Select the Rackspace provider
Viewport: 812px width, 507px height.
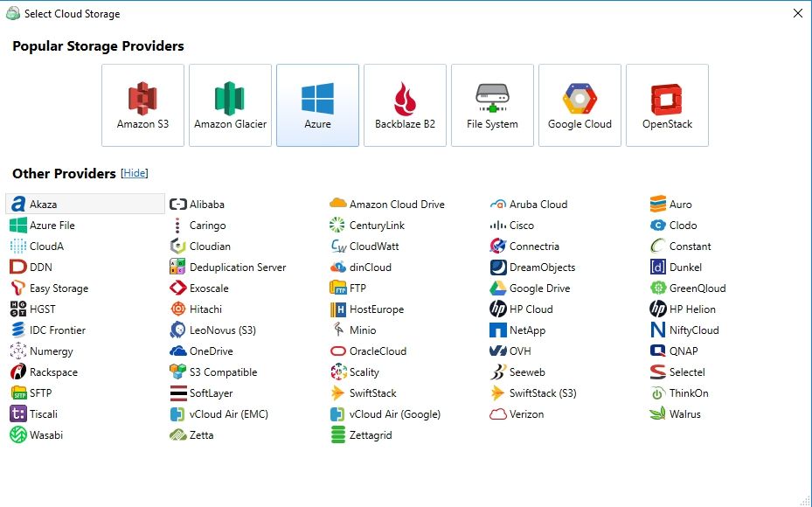pos(44,372)
